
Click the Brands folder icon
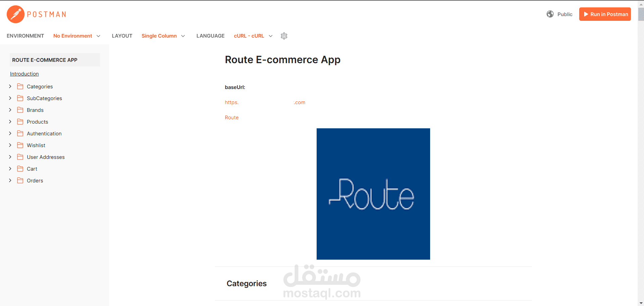20,110
